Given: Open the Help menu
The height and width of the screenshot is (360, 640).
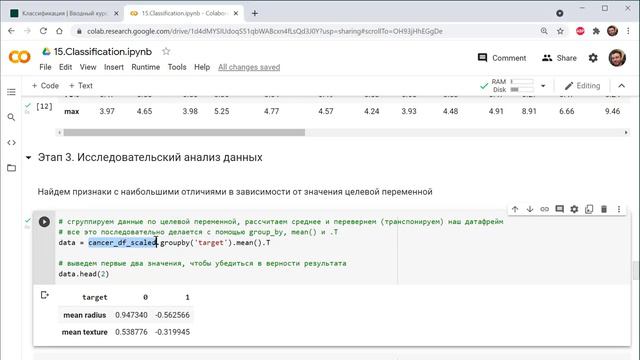Looking at the screenshot, I should [202, 67].
